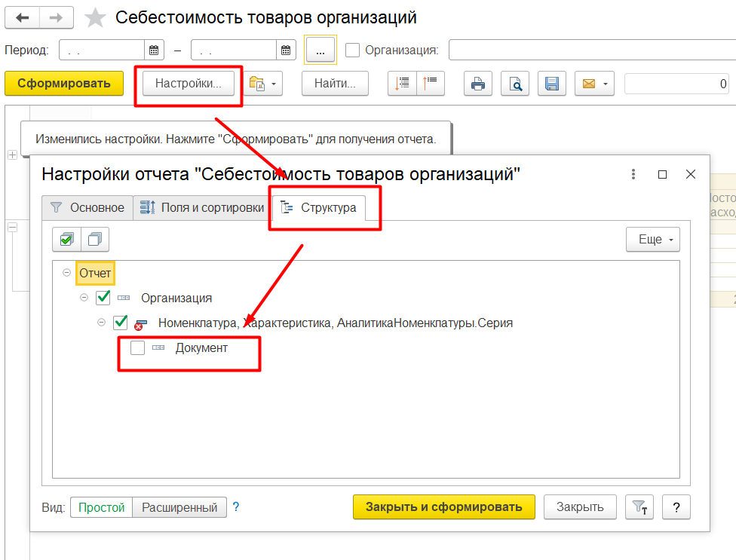Collapse the Отчет tree node
736x560 pixels.
(66, 273)
